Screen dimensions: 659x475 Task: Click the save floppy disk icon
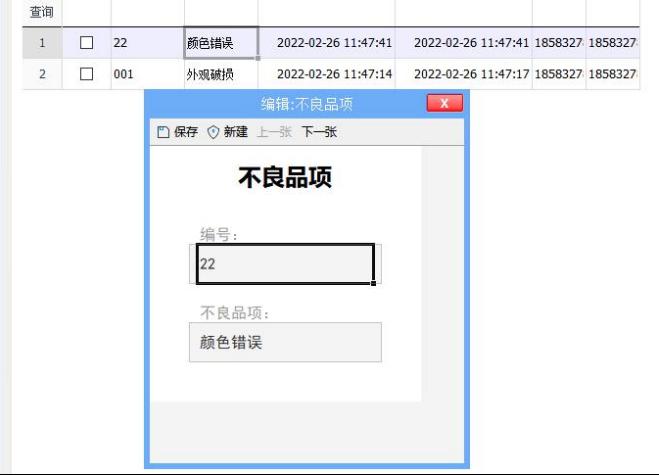coord(163,132)
